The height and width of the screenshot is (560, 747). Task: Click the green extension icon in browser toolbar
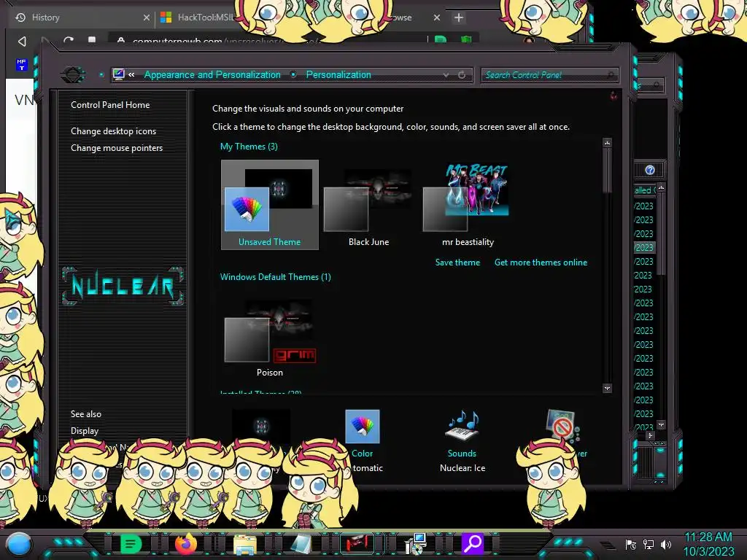[x=441, y=39]
